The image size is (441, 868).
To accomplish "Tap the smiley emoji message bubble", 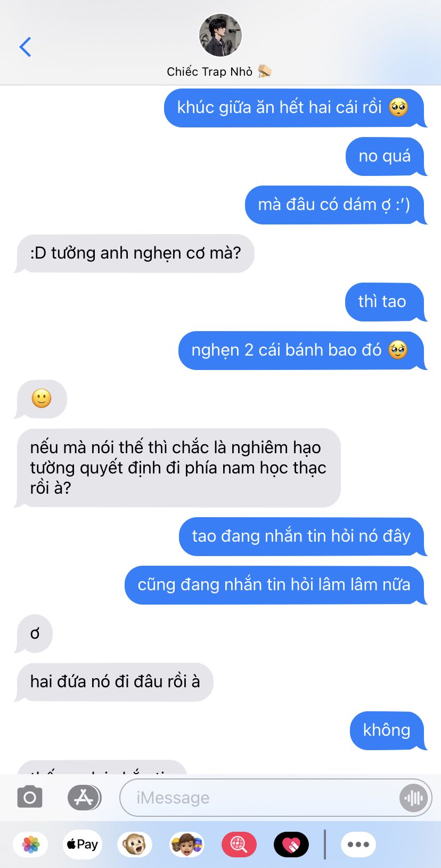I will click(x=41, y=399).
